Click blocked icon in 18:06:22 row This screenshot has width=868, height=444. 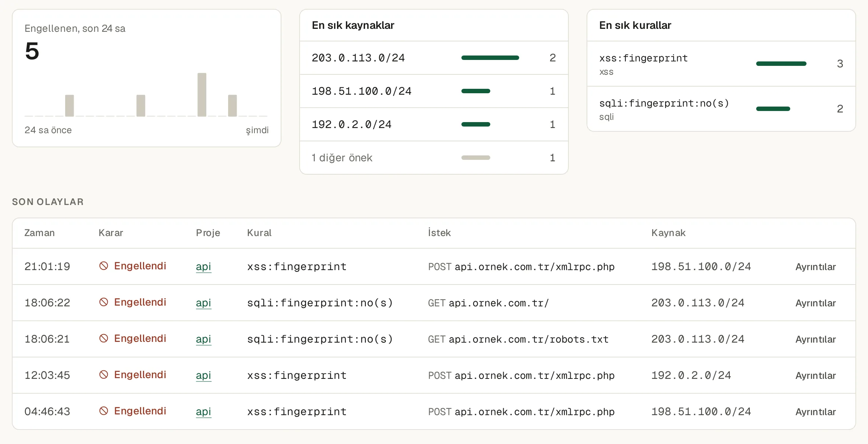pyautogui.click(x=104, y=302)
